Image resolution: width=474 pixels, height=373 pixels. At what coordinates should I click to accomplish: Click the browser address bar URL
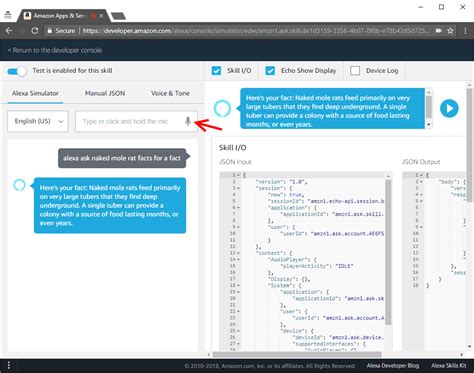tap(256, 31)
